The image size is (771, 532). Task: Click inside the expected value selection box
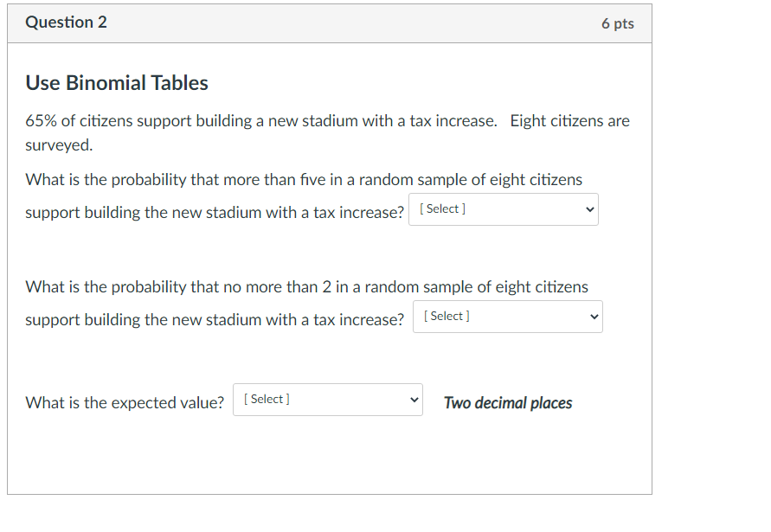[x=327, y=399]
